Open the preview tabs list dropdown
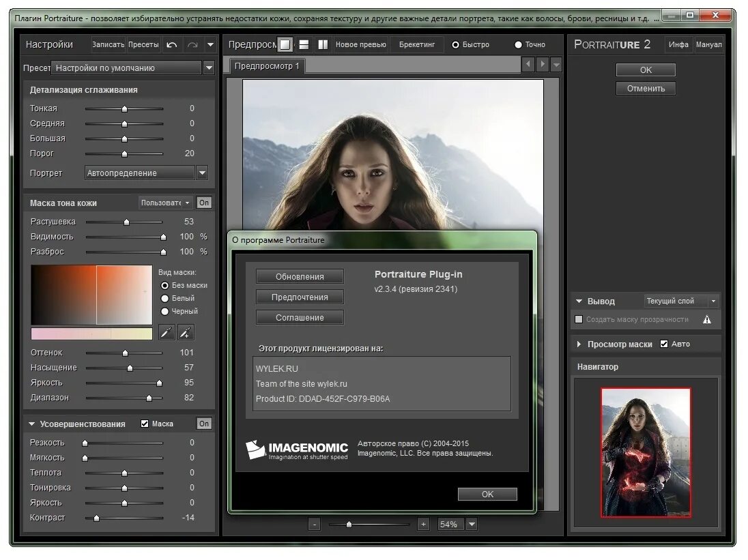The image size is (748, 560). (556, 64)
